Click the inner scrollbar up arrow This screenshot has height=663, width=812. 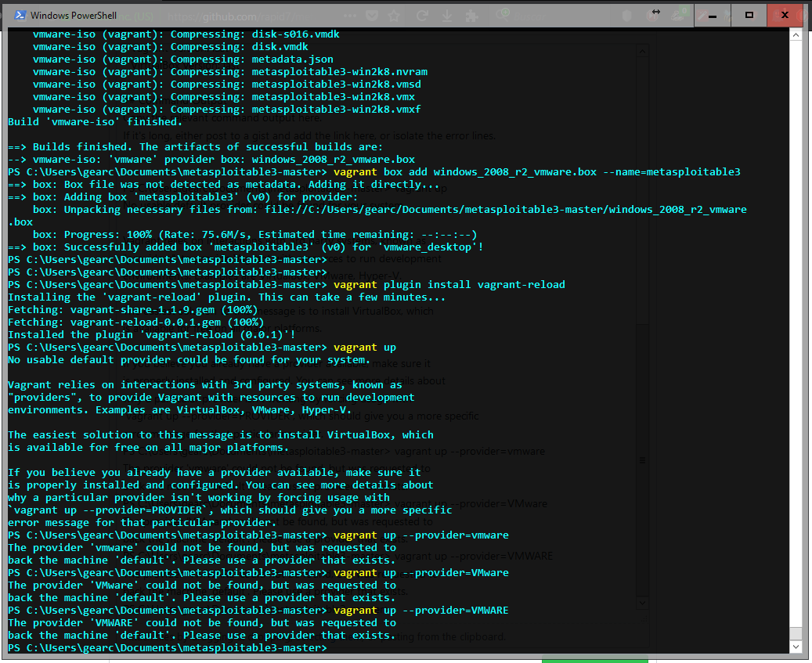[x=642, y=50]
